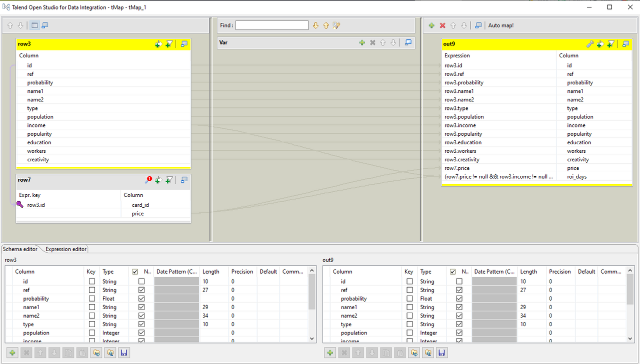The height and width of the screenshot is (364, 640).
Task: Click the Auto map! button
Action: point(500,25)
